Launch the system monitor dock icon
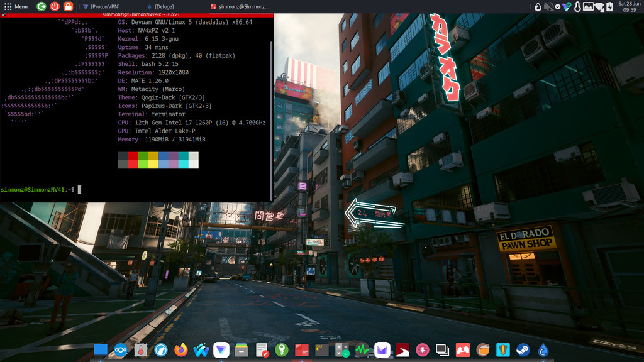644x362 pixels. click(362, 350)
